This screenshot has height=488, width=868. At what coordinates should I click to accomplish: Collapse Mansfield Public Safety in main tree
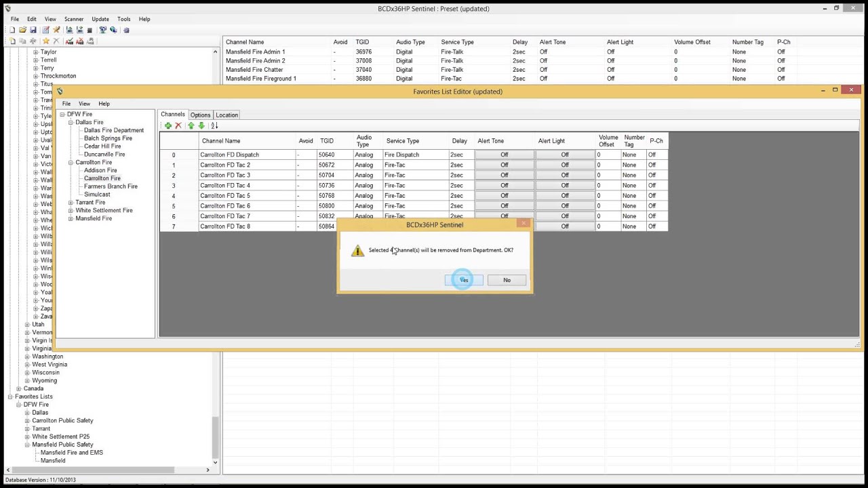pos(27,445)
